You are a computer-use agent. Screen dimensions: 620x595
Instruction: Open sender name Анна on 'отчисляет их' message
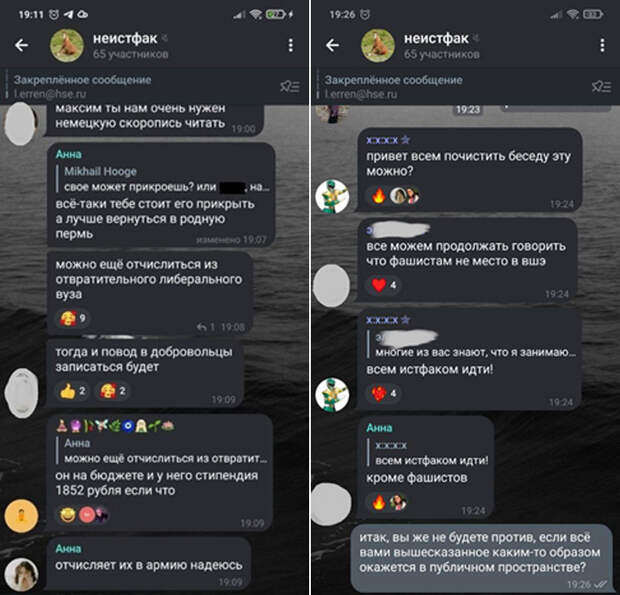tap(68, 548)
